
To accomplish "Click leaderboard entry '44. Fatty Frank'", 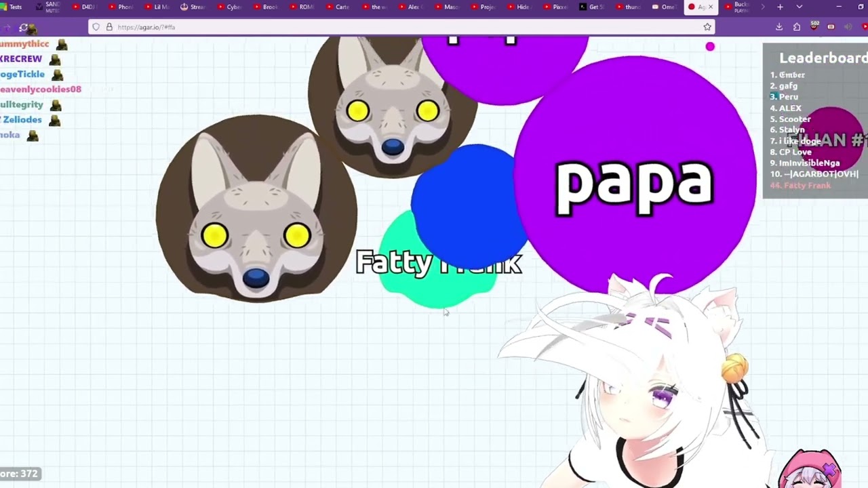I will pyautogui.click(x=800, y=185).
